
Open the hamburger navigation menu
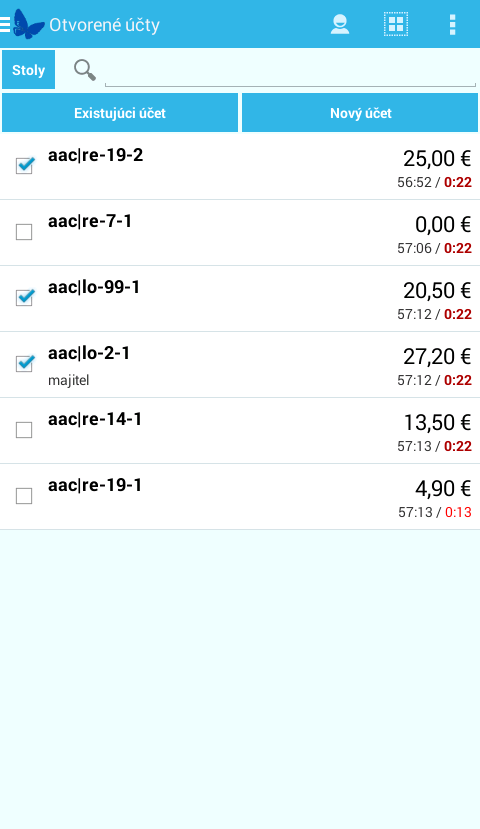[x=5, y=24]
